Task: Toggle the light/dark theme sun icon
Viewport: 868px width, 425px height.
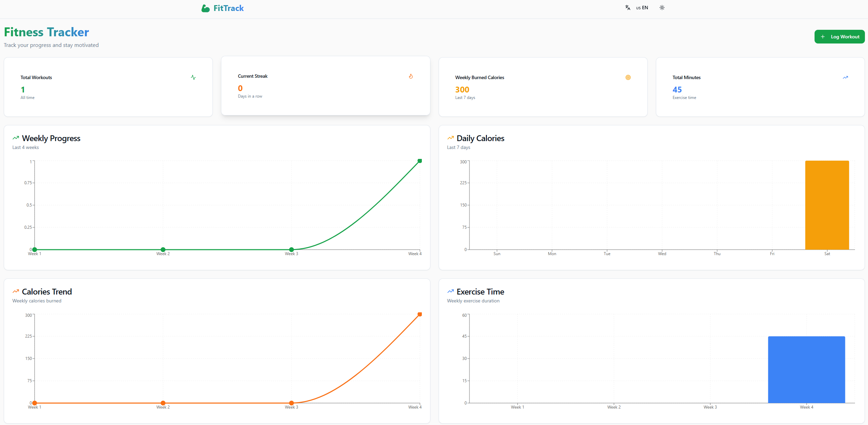Action: click(662, 7)
